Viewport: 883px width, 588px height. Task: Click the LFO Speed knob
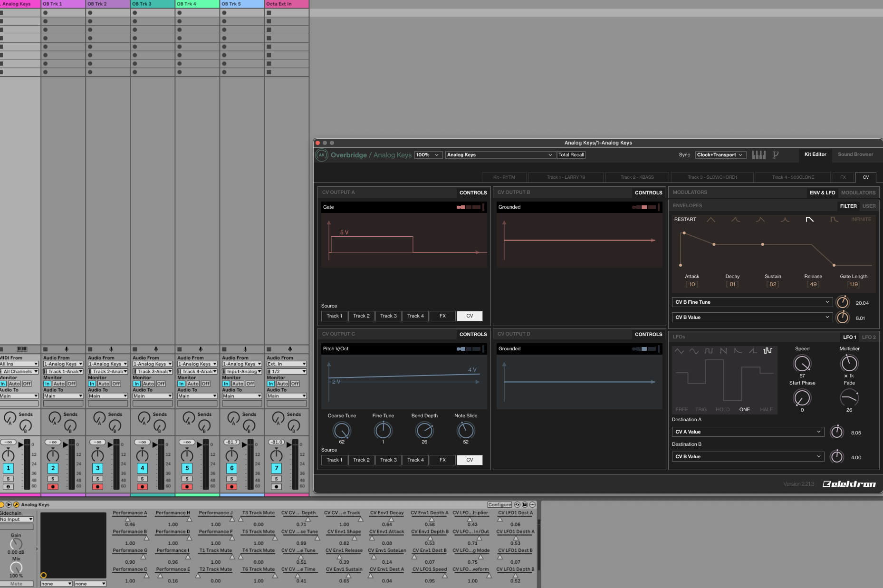pos(802,364)
